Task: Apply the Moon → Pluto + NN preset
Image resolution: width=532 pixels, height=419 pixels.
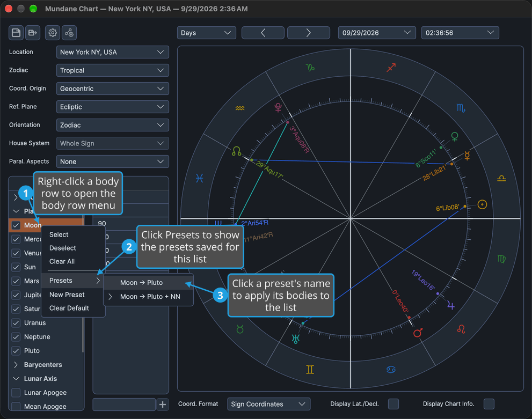Action: [x=148, y=297]
